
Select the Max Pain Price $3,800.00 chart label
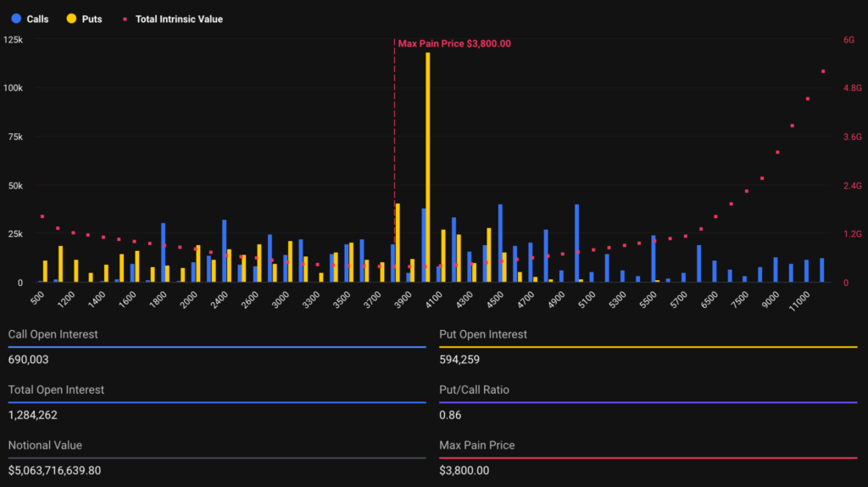pyautogui.click(x=454, y=43)
